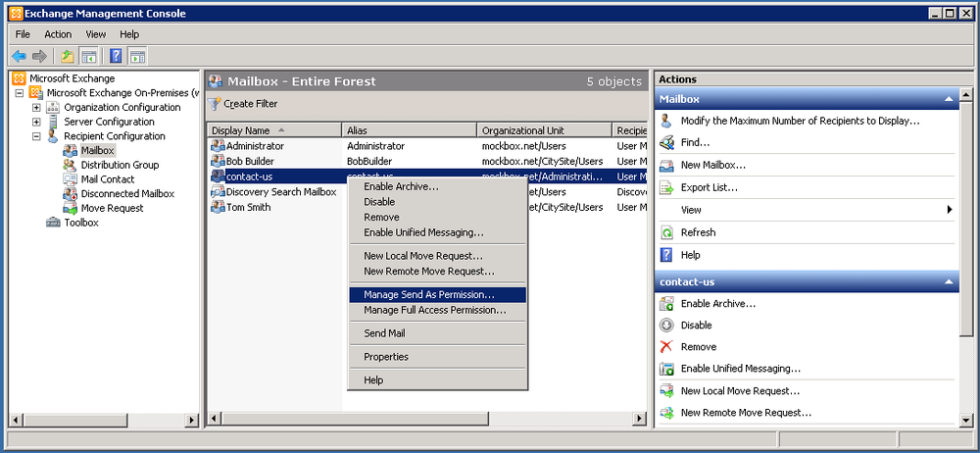Choose New Remote Move Request in context menu
The image size is (980, 453).
(x=437, y=272)
